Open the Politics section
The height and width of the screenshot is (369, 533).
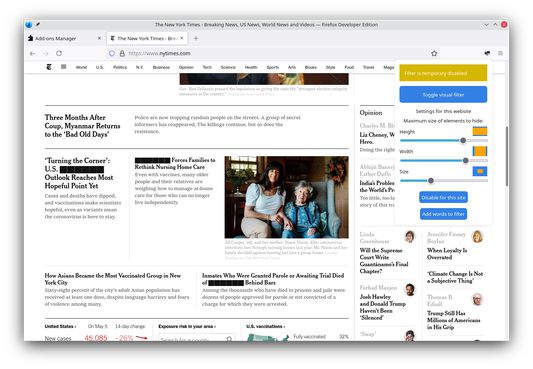click(x=120, y=67)
